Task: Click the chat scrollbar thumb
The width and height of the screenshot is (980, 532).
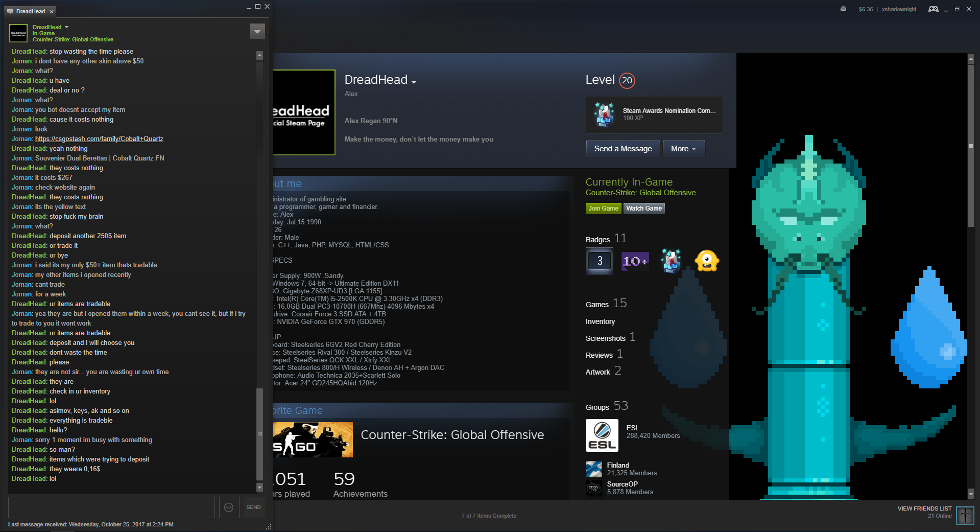Action: tap(259, 434)
